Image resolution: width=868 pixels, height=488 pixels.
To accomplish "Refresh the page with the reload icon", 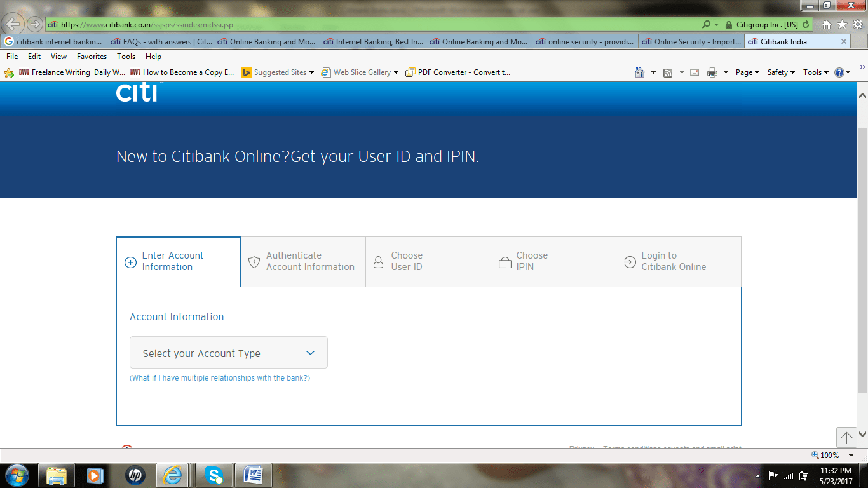I will (806, 25).
